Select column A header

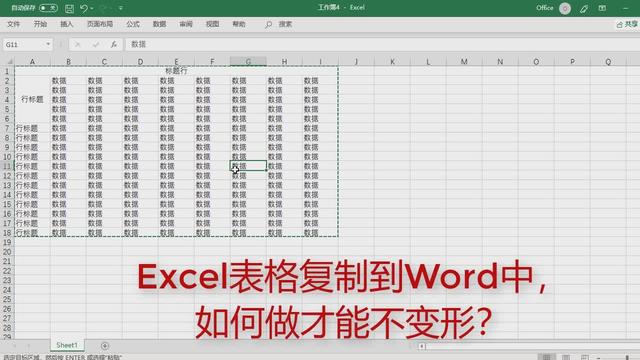32,62
